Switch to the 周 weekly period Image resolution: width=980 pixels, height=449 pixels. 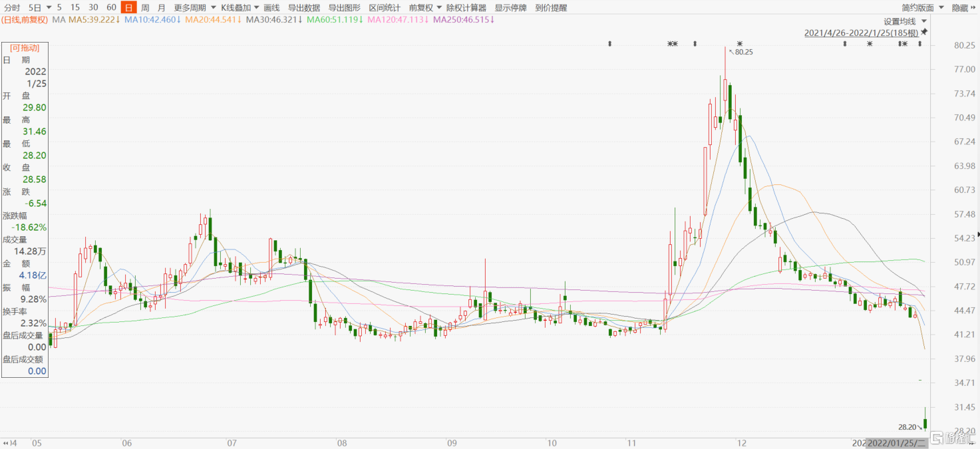point(145,8)
